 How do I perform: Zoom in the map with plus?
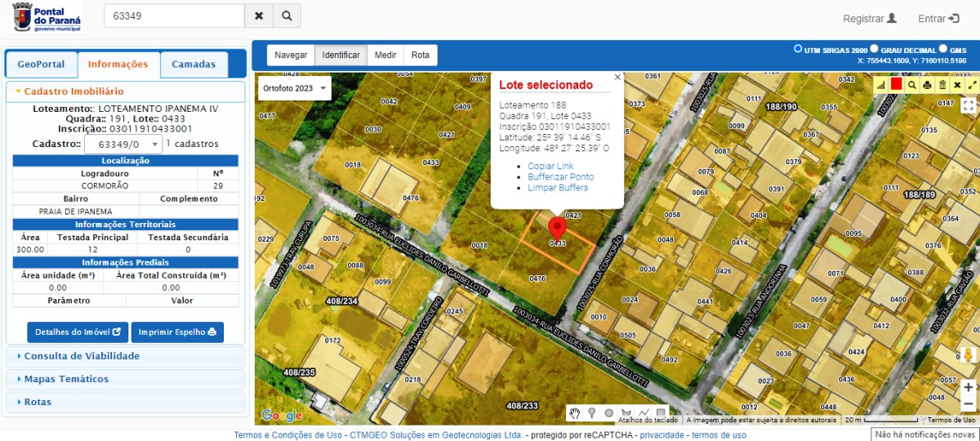coord(968,387)
